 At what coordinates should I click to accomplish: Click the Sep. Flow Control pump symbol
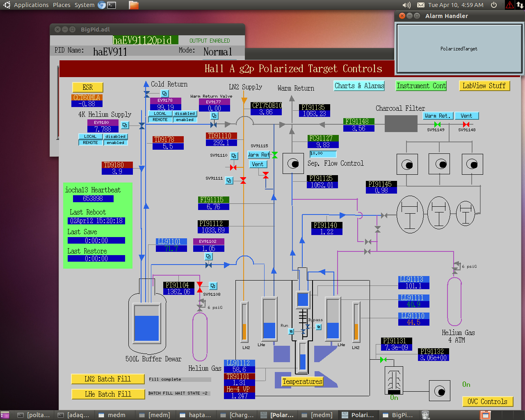(293, 164)
